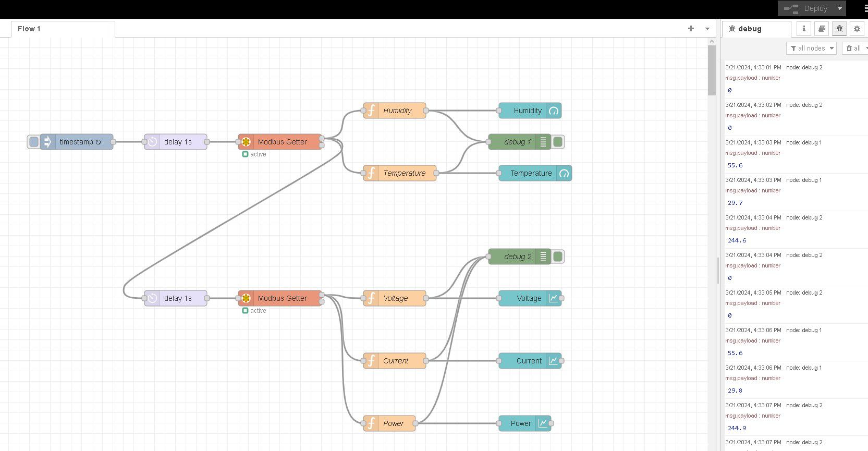Image resolution: width=868 pixels, height=451 pixels.
Task: Expand the Deploy options dropdown arrow
Action: tap(839, 8)
